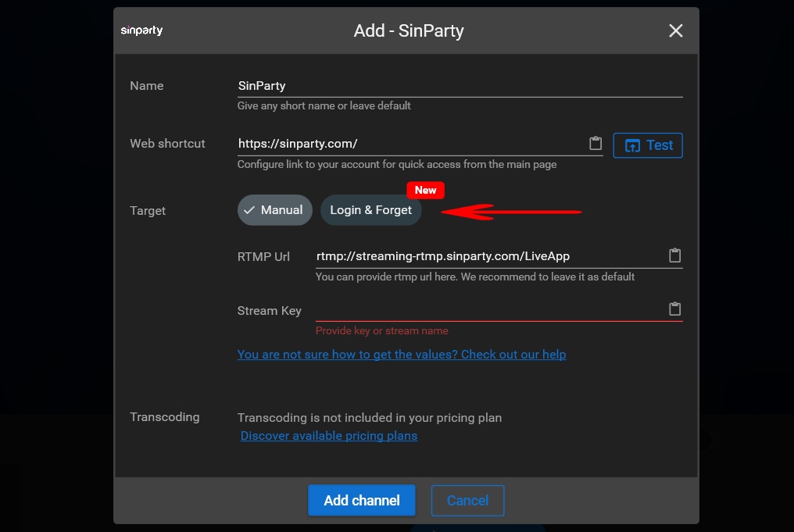Paste clipboard into Stream Key field
Screen dimensions: 794x532
[x=674, y=309]
